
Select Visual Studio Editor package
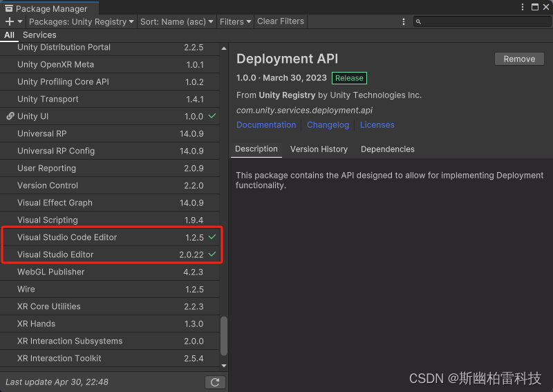[109, 254]
